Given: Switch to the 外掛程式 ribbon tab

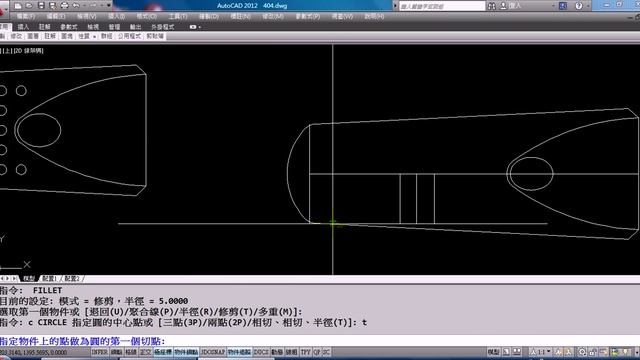Looking at the screenshot, I should coord(162,27).
